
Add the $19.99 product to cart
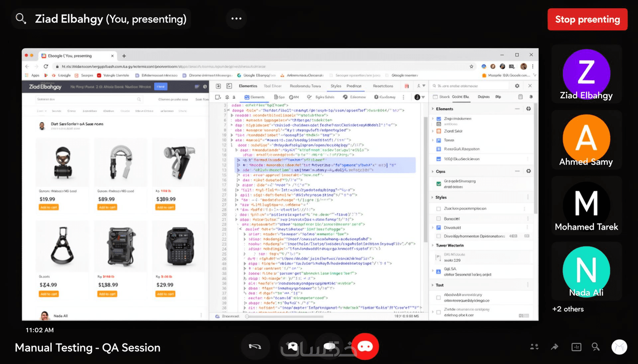(49, 207)
